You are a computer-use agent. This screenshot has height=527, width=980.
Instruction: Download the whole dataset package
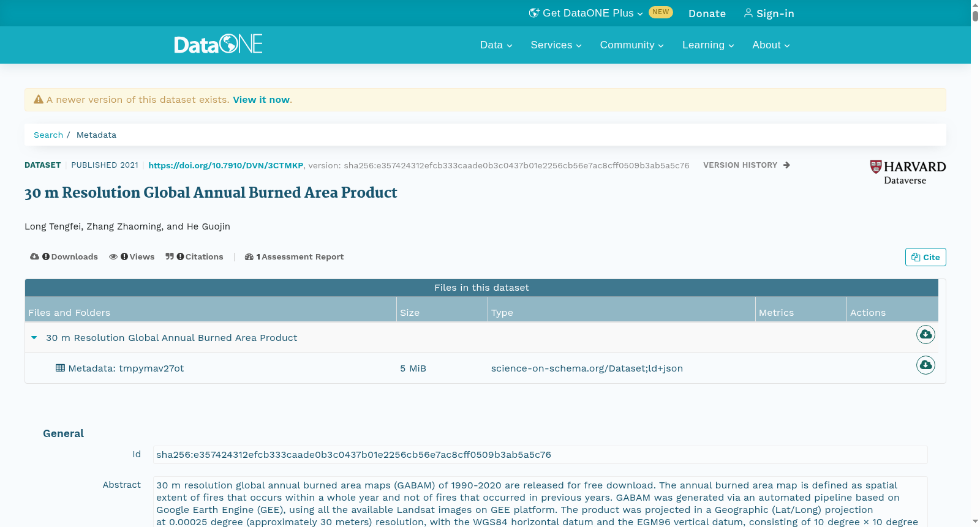(925, 334)
